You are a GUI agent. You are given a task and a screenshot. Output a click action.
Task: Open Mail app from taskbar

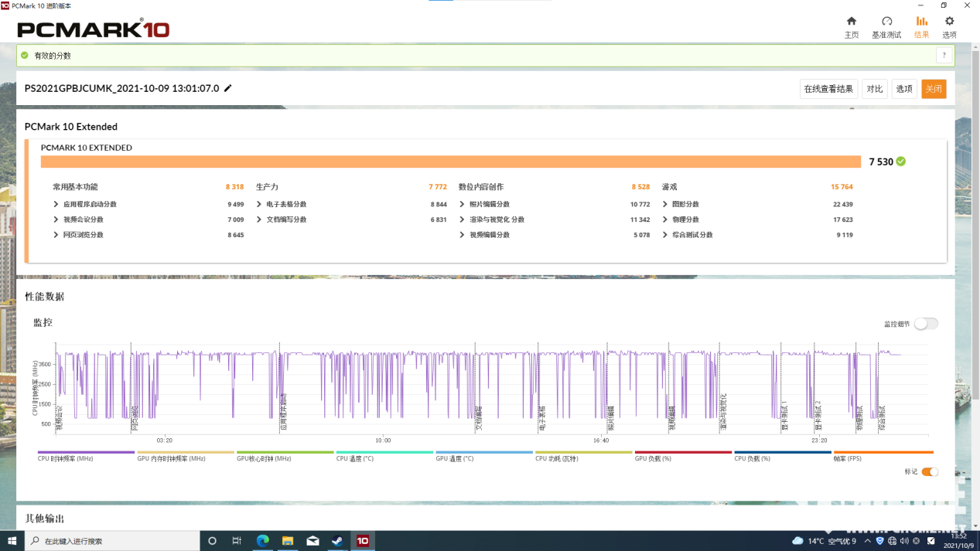click(312, 541)
